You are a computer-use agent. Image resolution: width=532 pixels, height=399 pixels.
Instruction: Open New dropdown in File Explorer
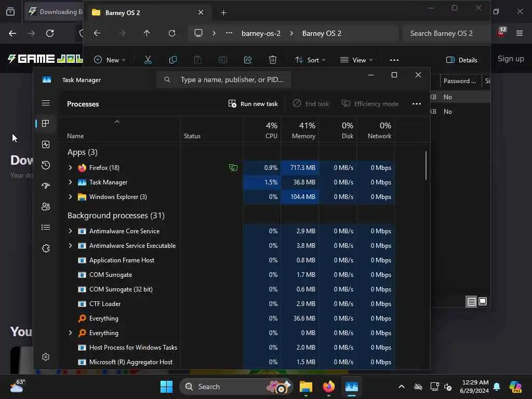[x=110, y=60]
